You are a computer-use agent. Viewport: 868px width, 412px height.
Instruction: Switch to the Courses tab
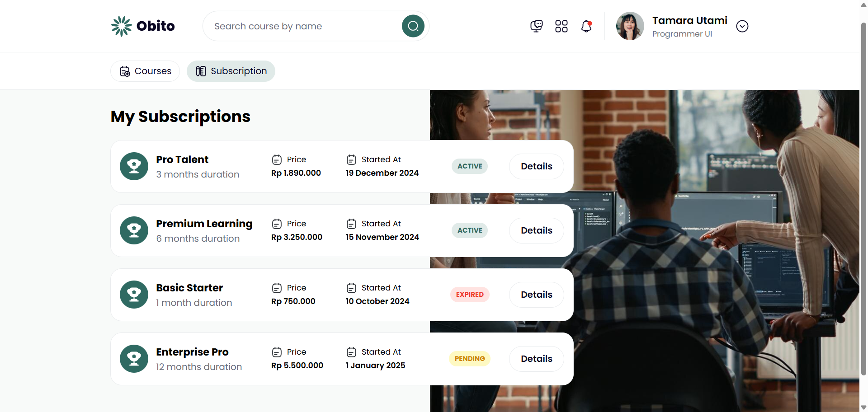145,71
